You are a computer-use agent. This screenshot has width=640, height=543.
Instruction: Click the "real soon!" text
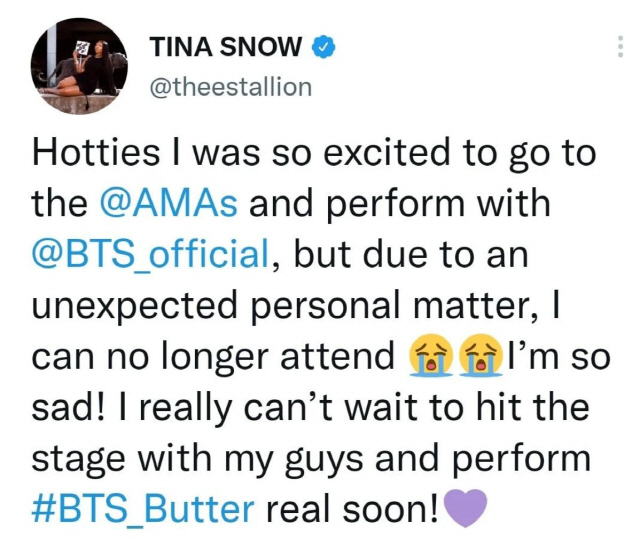pos(350,508)
